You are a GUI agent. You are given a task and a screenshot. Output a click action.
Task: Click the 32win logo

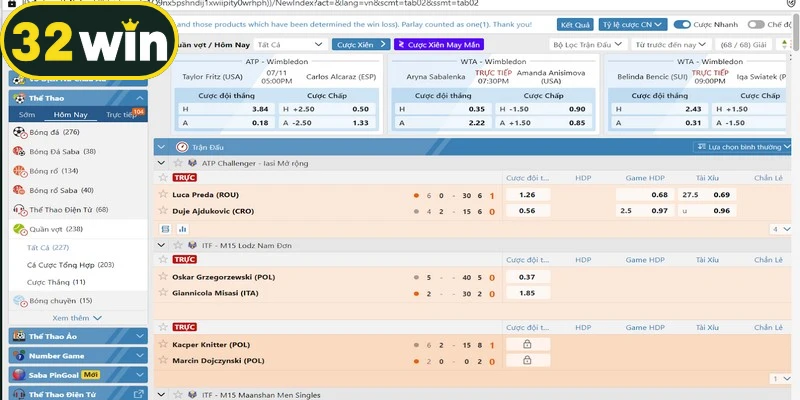point(90,42)
